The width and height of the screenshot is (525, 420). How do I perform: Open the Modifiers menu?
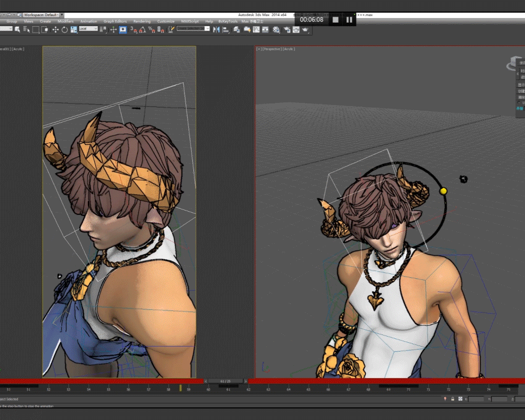click(x=65, y=22)
